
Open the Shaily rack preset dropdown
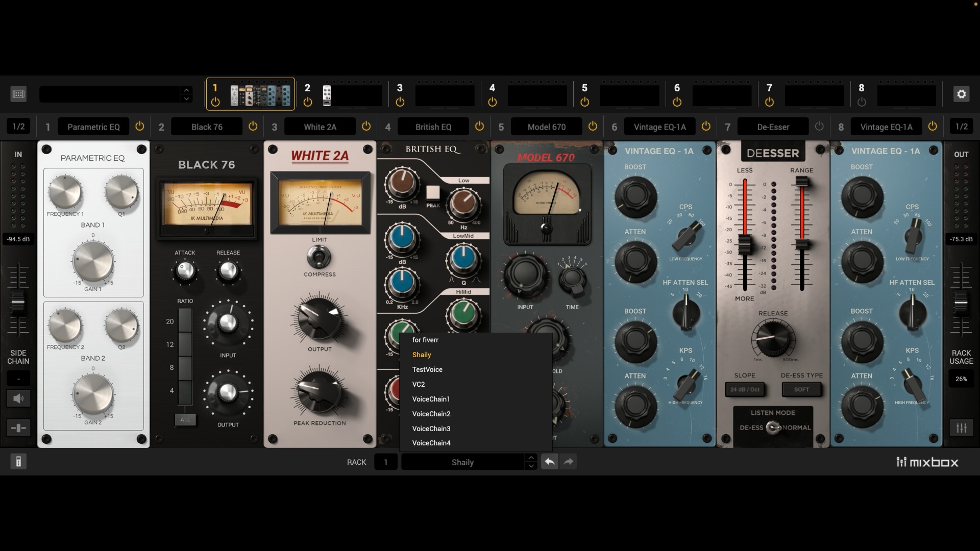coord(462,462)
